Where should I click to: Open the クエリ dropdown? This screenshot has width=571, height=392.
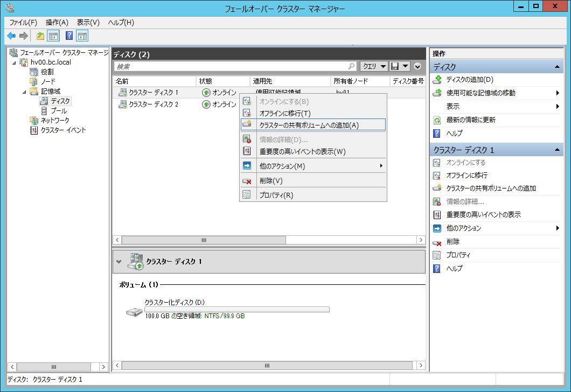pyautogui.click(x=374, y=66)
